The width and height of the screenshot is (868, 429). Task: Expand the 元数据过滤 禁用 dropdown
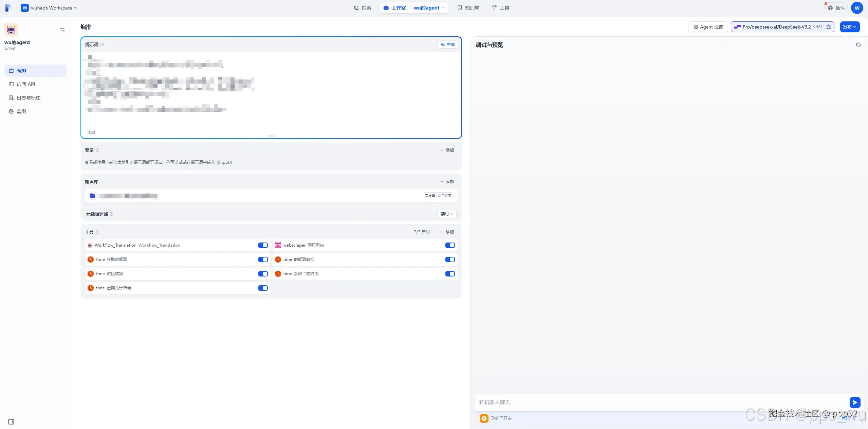pyautogui.click(x=446, y=214)
